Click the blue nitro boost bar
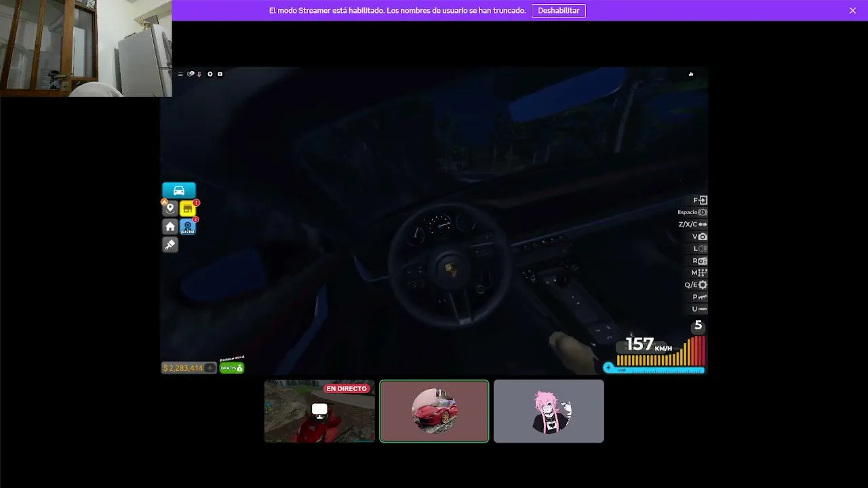This screenshot has height=488, width=868. coord(654,369)
